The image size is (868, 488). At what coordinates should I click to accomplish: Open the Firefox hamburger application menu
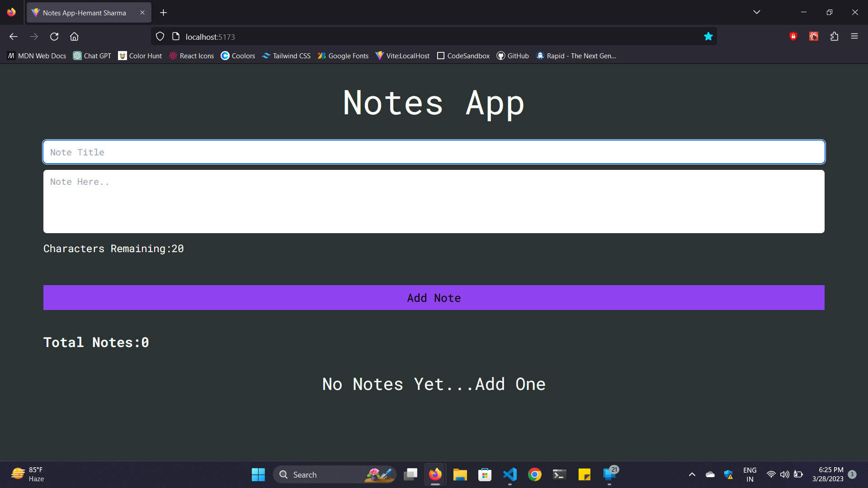pyautogui.click(x=854, y=37)
